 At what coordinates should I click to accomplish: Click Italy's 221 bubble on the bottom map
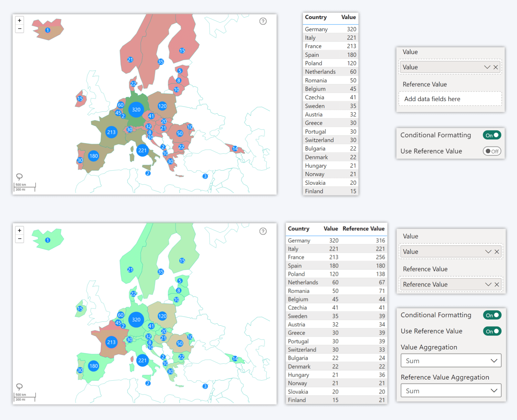[x=142, y=360]
